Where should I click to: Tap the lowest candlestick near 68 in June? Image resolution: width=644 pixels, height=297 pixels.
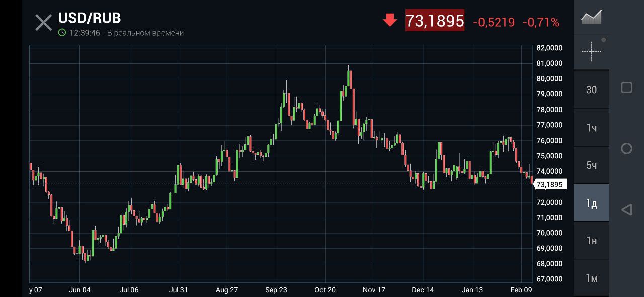pos(86,257)
